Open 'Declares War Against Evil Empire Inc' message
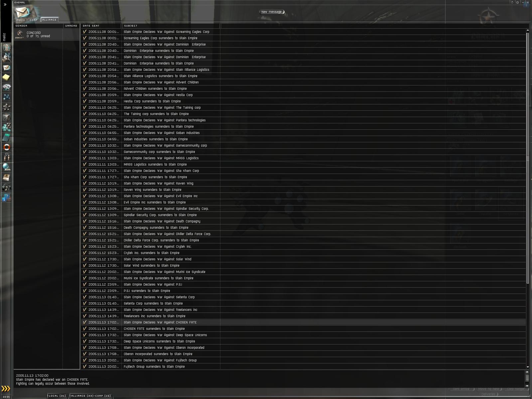Viewport: 532px width, 399px height. pos(304,196)
